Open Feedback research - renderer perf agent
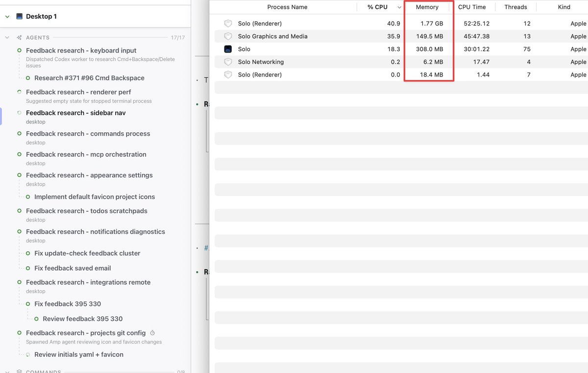The height and width of the screenshot is (373, 588). [78, 92]
